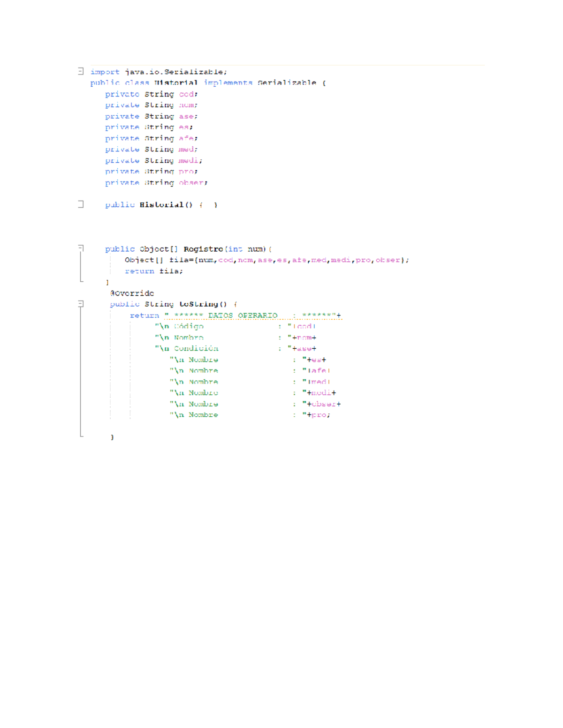Collapse the toString method fold region

point(80,303)
